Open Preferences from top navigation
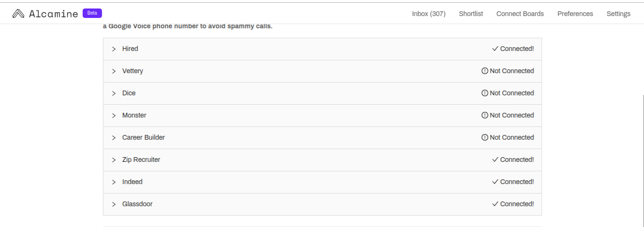This screenshot has width=644, height=227. click(575, 14)
